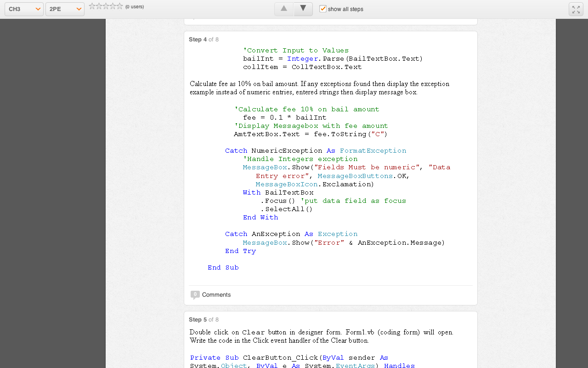Rate solution with the first star
Viewport: 588px width, 368px height.
click(92, 6)
